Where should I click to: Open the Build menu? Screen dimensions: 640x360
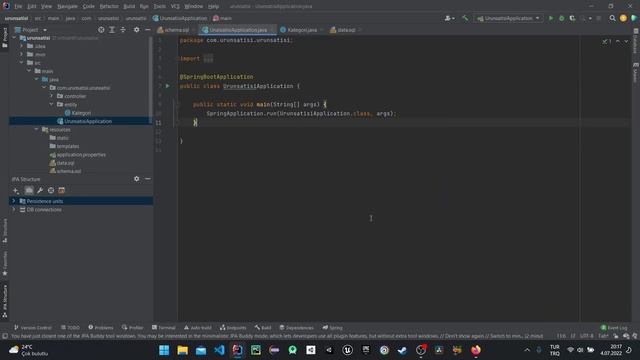pyautogui.click(x=129, y=7)
